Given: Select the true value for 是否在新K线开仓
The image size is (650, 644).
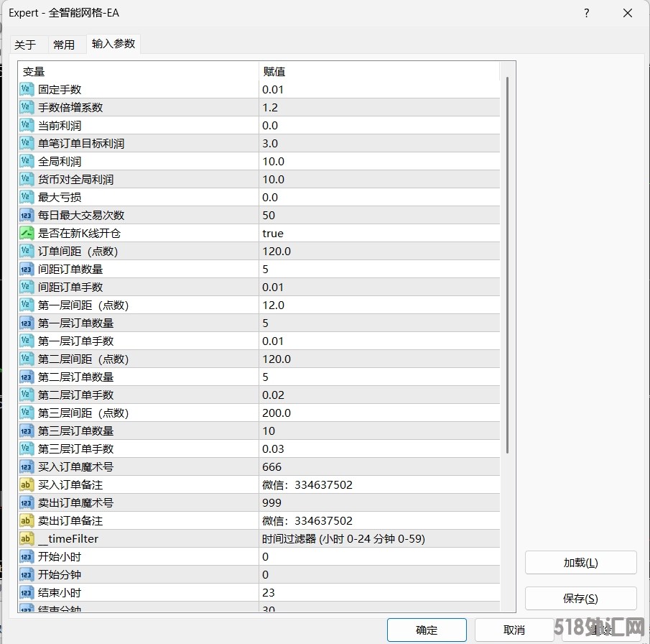Looking at the screenshot, I should click(379, 233).
